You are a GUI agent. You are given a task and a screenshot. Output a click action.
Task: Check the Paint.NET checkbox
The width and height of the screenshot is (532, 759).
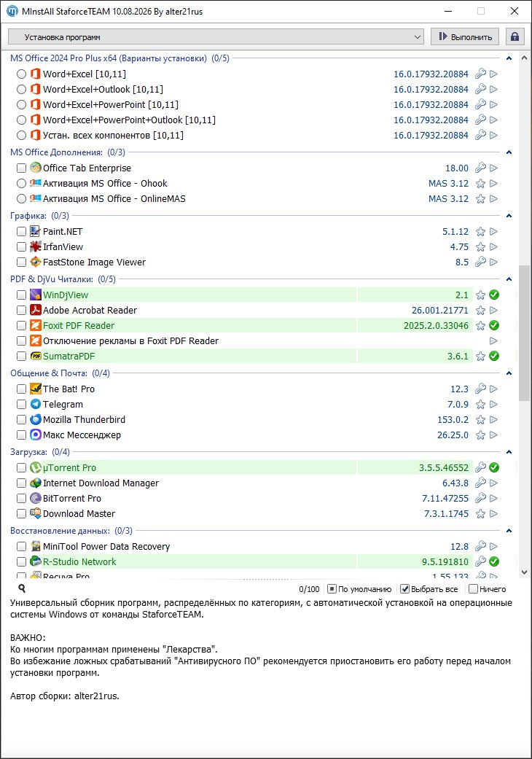click(21, 231)
